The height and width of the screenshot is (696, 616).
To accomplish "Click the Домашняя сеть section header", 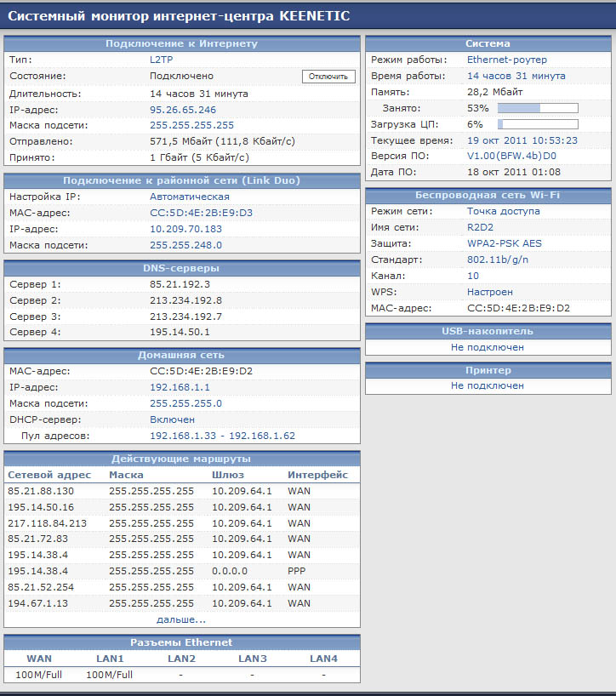I will point(181,355).
